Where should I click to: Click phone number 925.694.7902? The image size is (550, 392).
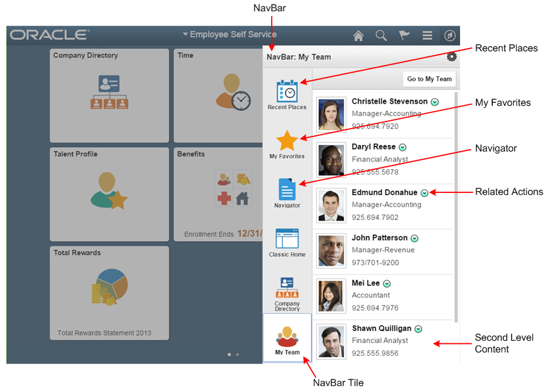[375, 217]
